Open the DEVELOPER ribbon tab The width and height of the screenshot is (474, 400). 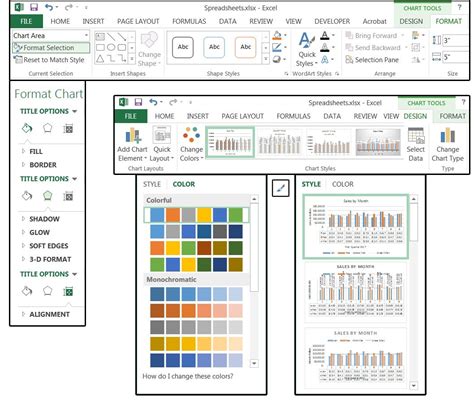[332, 21]
